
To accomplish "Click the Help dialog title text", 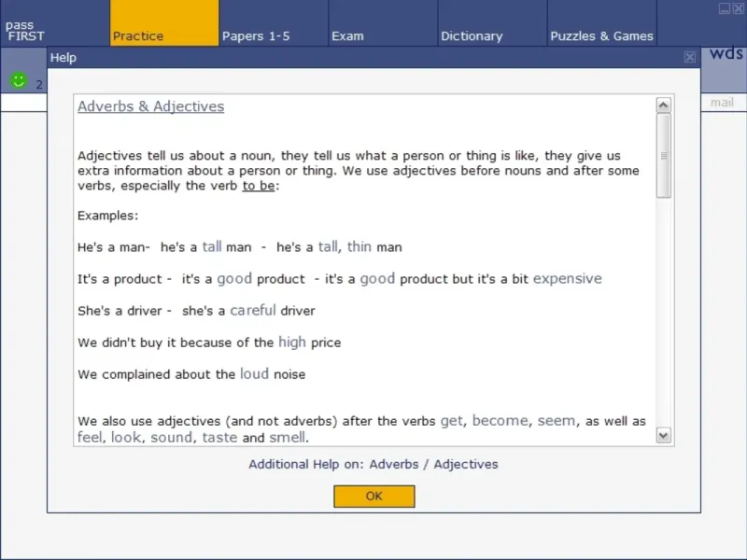I will 63,58.
